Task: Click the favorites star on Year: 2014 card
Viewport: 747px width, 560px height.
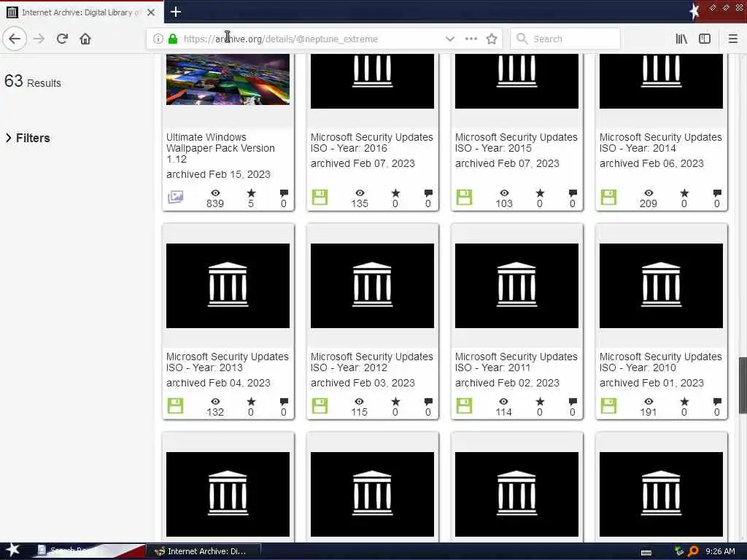Action: point(684,192)
